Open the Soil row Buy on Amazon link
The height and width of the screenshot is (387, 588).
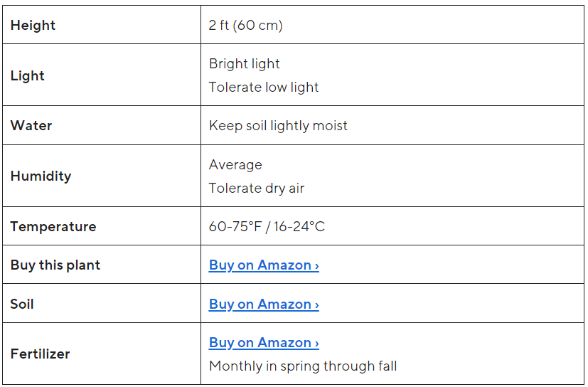[263, 304]
